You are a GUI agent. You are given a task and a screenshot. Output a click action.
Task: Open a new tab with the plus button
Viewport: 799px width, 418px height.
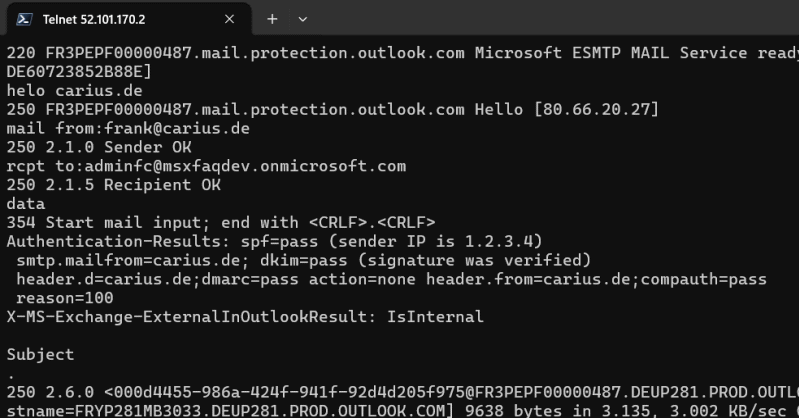tap(272, 19)
